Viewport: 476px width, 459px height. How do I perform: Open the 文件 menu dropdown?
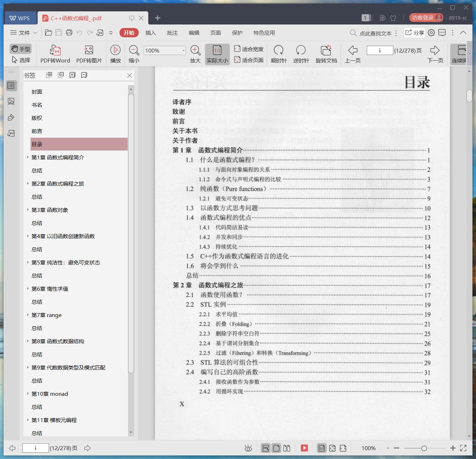(x=24, y=33)
